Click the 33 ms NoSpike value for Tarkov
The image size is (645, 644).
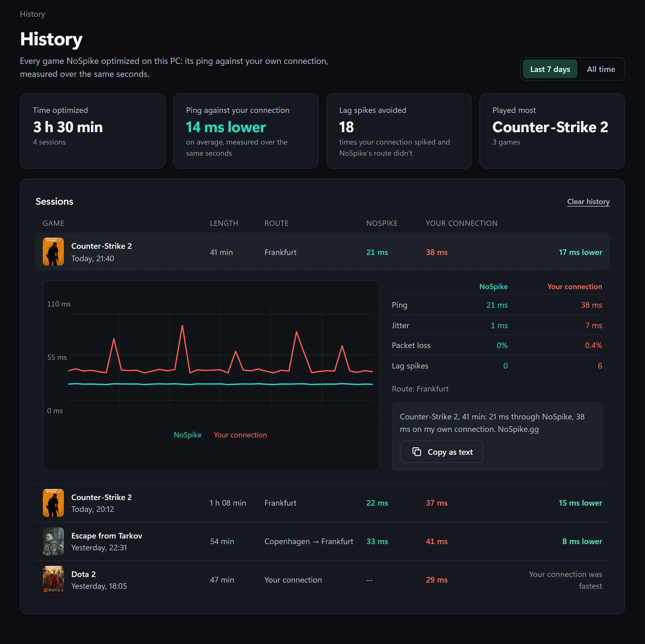(x=377, y=541)
